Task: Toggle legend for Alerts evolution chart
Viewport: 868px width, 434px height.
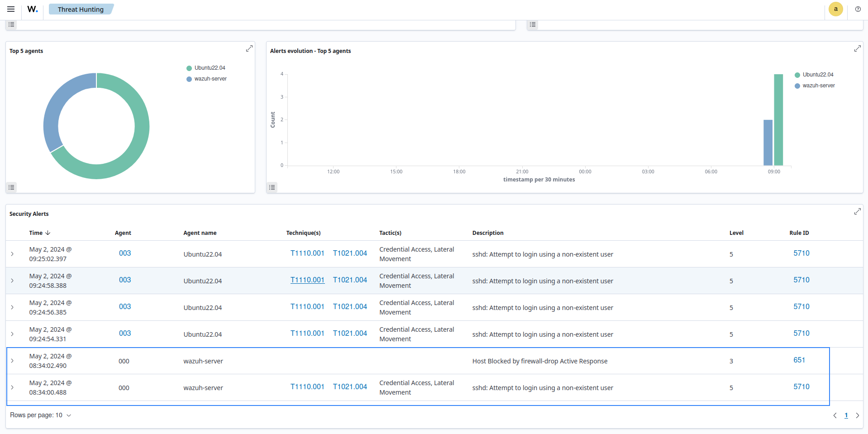Action: (272, 187)
